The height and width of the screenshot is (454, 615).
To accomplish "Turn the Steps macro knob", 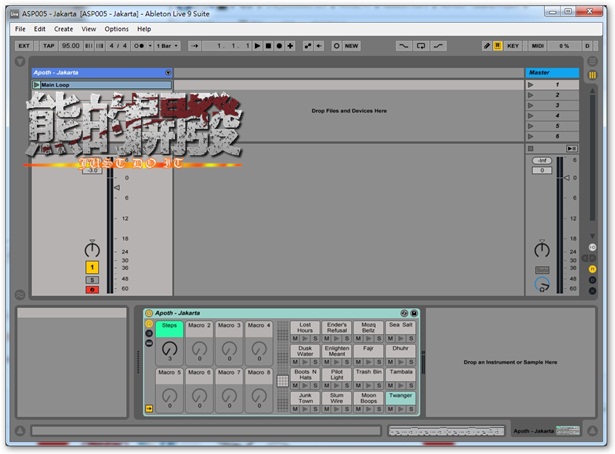I will tap(169, 348).
